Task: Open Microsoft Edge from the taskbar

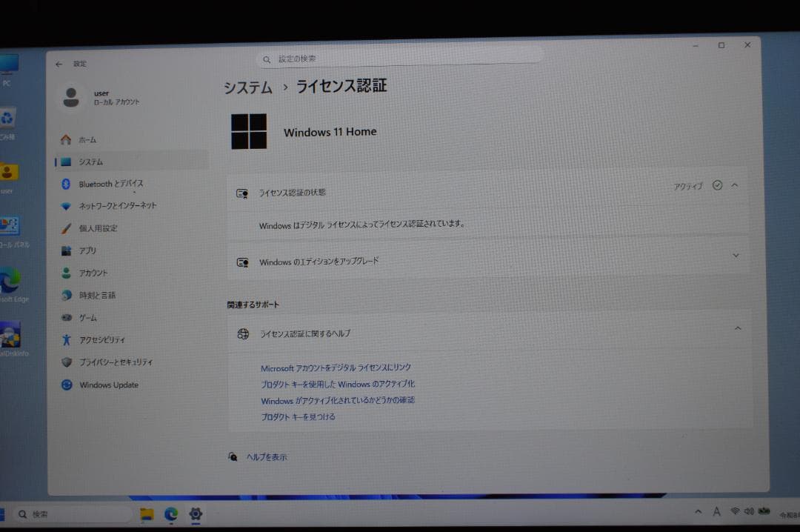Action: click(x=171, y=514)
